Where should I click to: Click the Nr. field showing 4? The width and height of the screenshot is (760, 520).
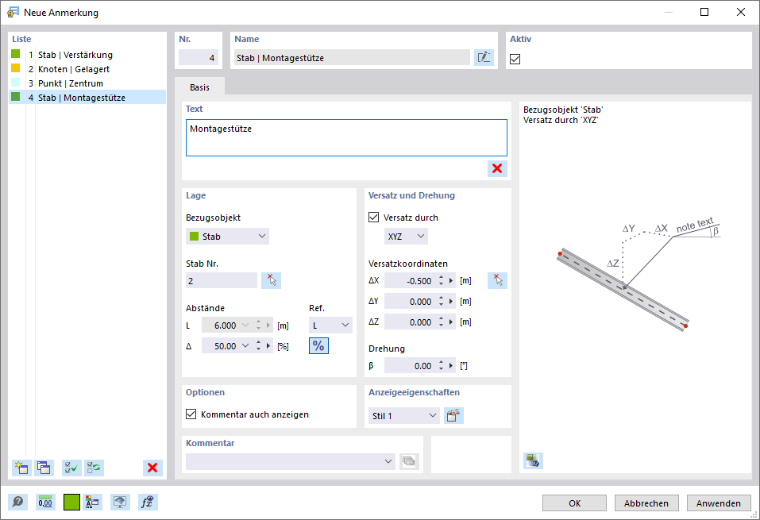click(198, 58)
